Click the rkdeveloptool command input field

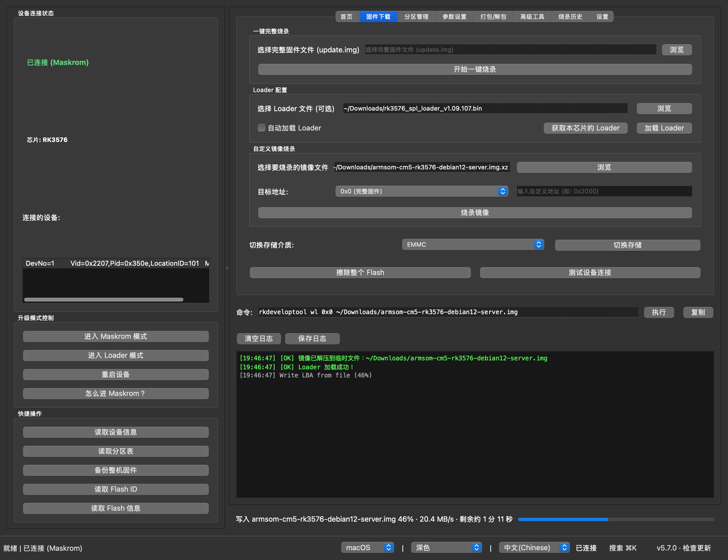448,312
